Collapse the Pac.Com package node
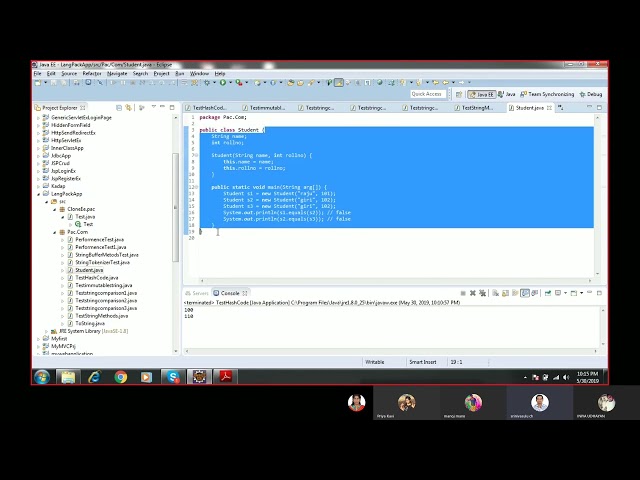The width and height of the screenshot is (640, 480). coord(54,232)
